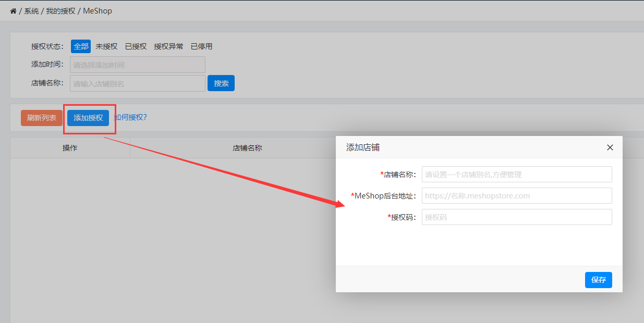Viewport: 644px width, 323px height.
Task: Click the 添加时间 label
Action: [47, 65]
